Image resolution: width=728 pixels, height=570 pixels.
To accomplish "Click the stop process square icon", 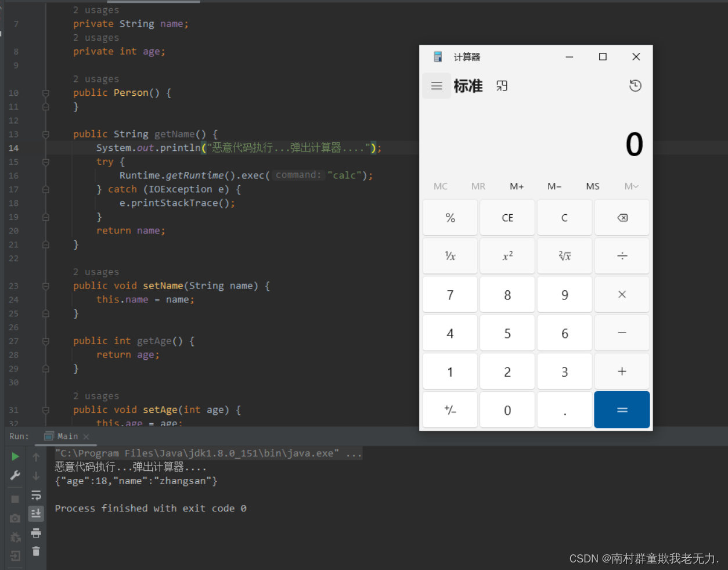I will [15, 499].
